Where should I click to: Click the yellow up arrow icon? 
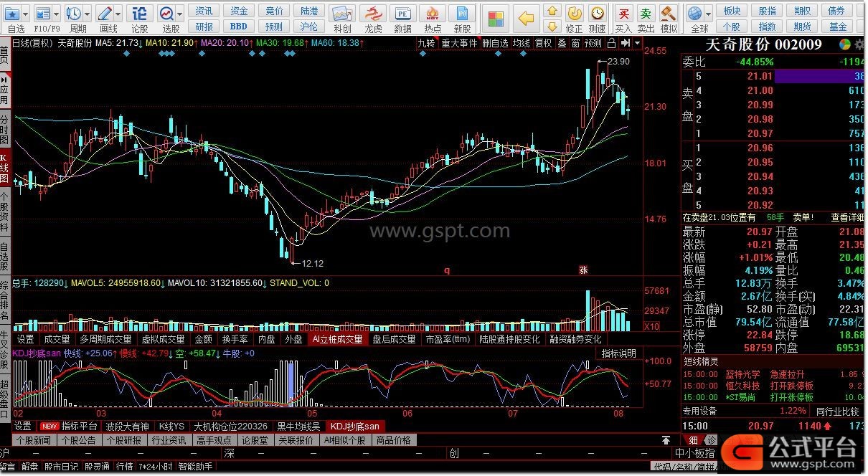552,11
